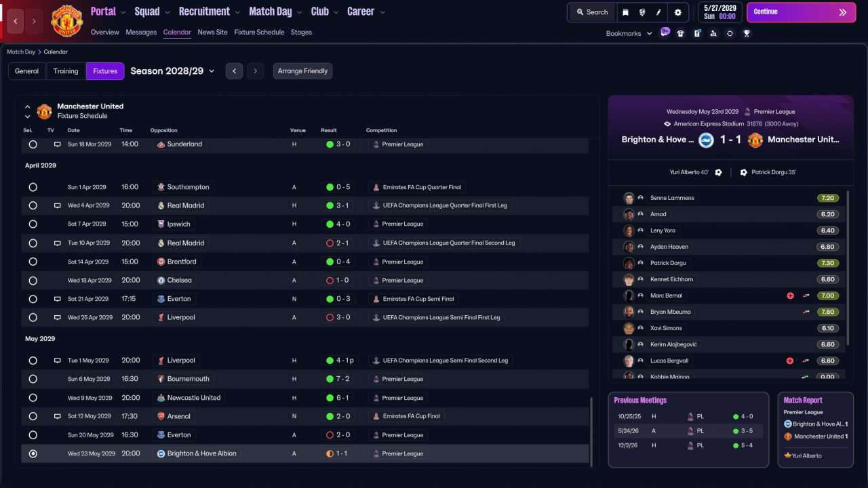Click the circular arrows transfer shortcut icon
Viewport: 868px width, 488px height.
(730, 33)
